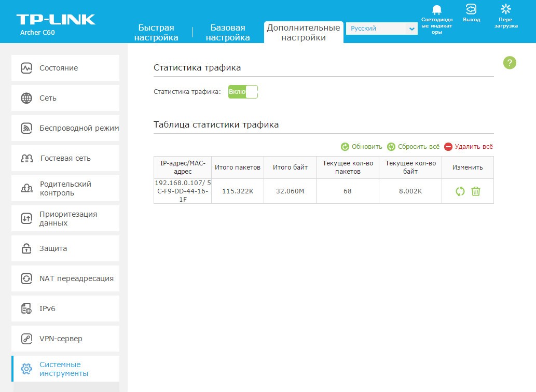Click the red Удалить всё button

coord(469,147)
